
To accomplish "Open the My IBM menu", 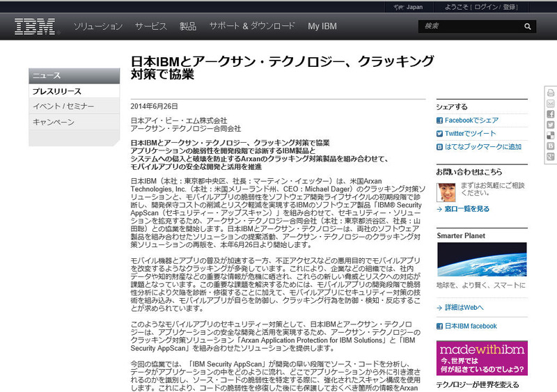I will tap(322, 26).
